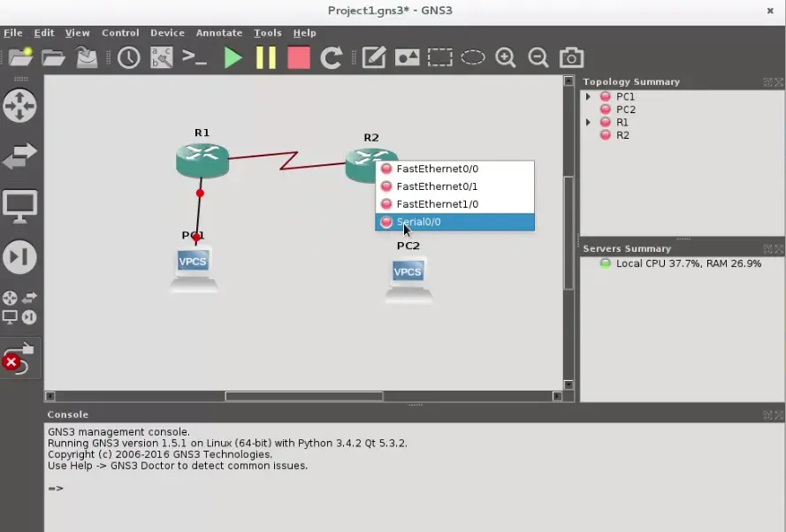The image size is (786, 532).
Task: Stop all devices with red square button
Action: pyautogui.click(x=299, y=57)
